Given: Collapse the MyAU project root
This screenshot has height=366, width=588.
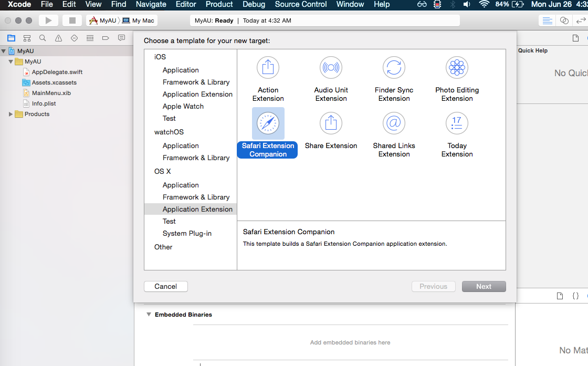Looking at the screenshot, I should point(3,51).
